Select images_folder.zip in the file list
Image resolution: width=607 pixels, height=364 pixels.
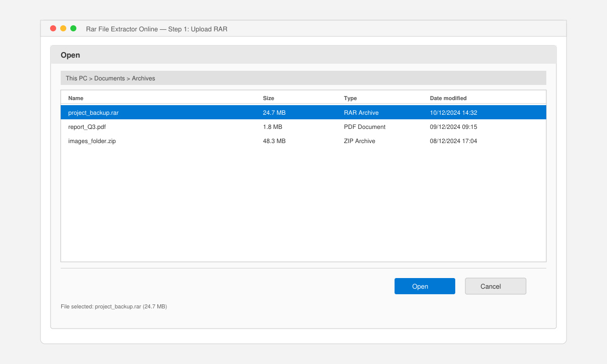coord(303,141)
